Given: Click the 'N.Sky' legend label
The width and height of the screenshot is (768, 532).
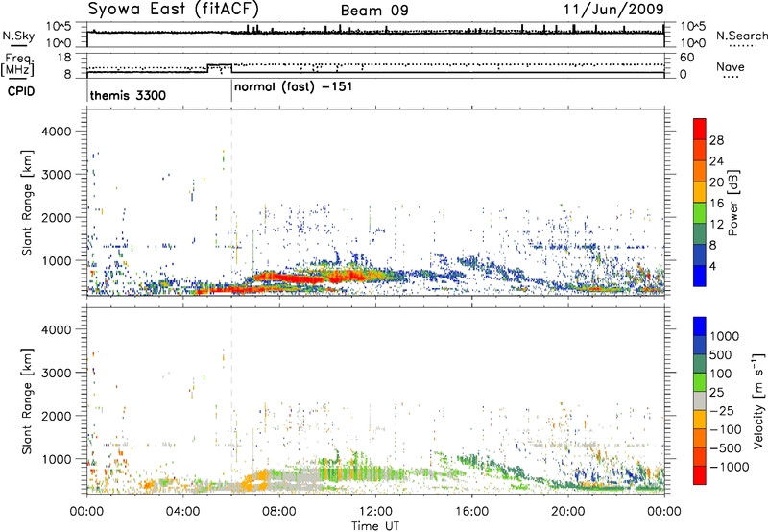Looking at the screenshot, I should [x=18, y=36].
